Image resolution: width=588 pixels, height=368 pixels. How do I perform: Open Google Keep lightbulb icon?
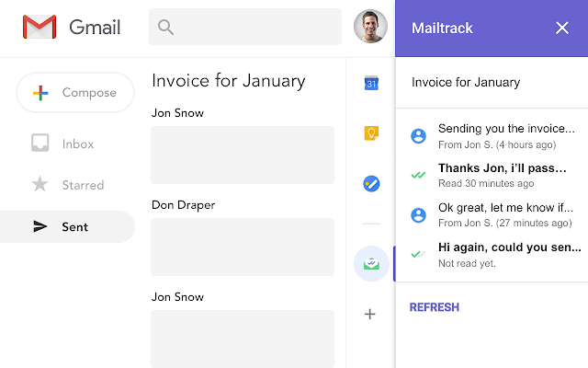[370, 133]
